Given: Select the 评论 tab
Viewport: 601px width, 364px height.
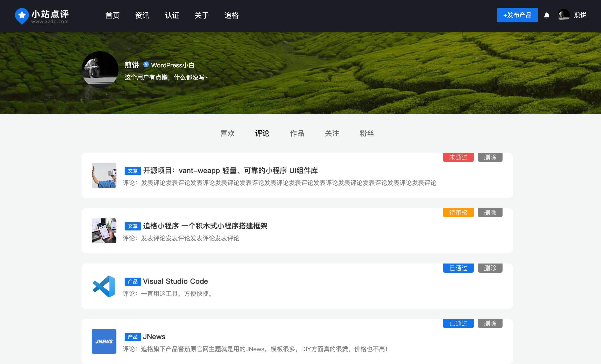Looking at the screenshot, I should 262,133.
